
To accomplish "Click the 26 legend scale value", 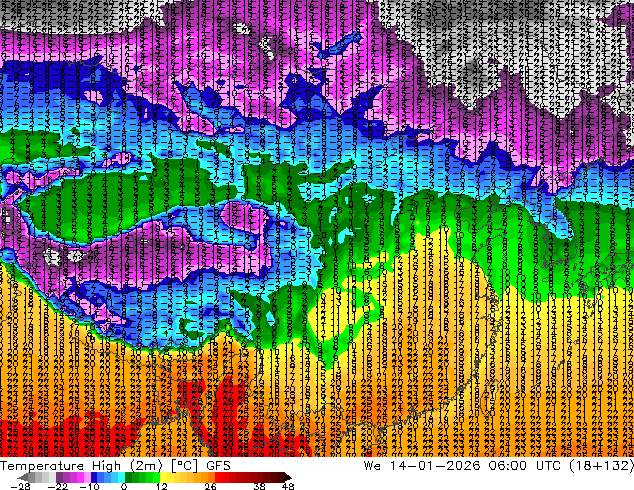I will pos(210,486).
